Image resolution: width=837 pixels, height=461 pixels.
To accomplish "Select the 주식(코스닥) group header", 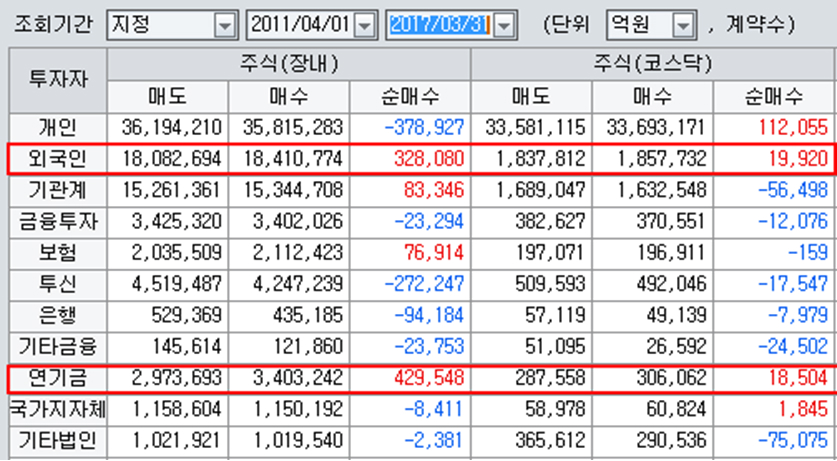I will (652, 63).
